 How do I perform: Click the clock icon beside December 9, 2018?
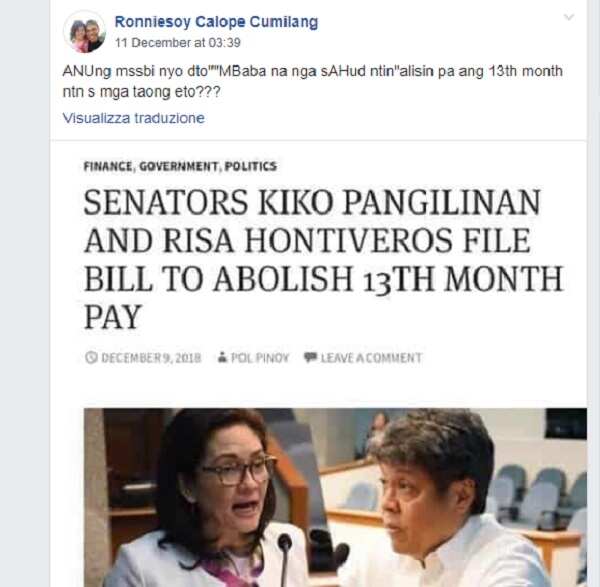pyautogui.click(x=91, y=357)
